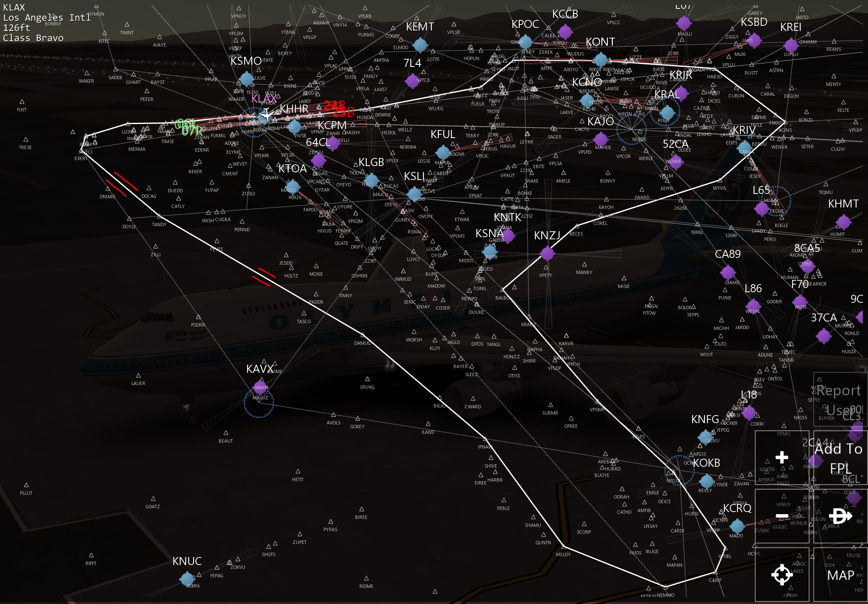This screenshot has height=604, width=868.
Task: Center map using the crosshair button
Action: (x=782, y=575)
